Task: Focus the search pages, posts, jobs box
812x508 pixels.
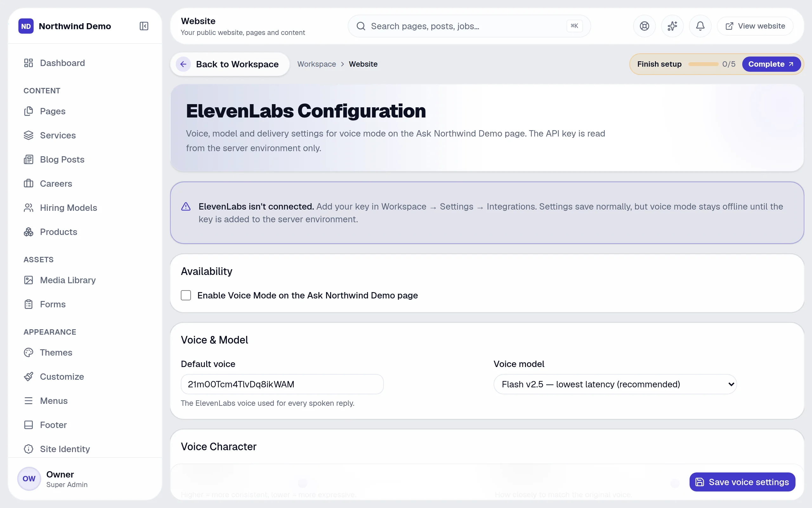Action: click(469, 26)
